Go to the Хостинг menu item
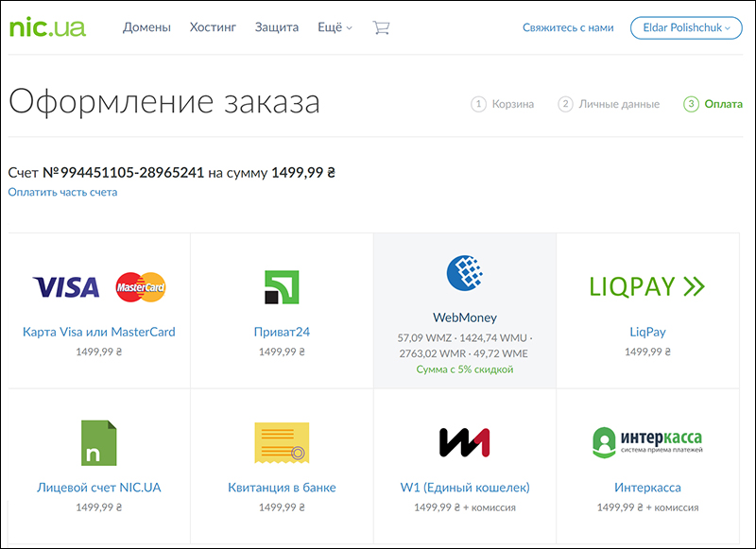The width and height of the screenshot is (756, 549). [213, 28]
